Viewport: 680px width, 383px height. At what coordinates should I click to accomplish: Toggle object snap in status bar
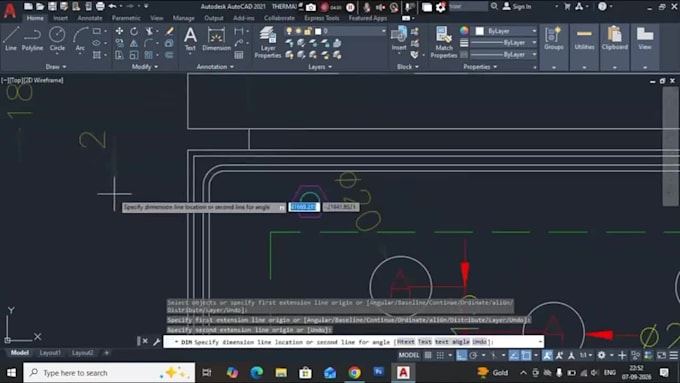pos(526,355)
